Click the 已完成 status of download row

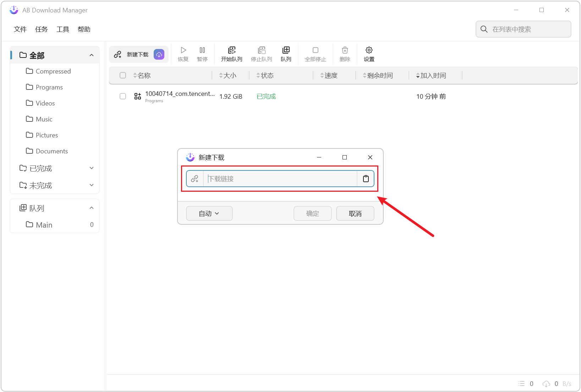(x=266, y=96)
